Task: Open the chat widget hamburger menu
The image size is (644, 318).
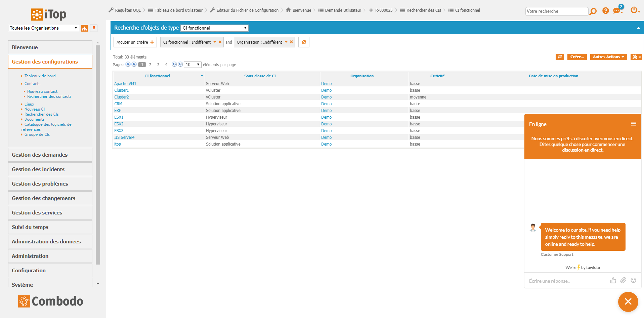Action: click(633, 124)
